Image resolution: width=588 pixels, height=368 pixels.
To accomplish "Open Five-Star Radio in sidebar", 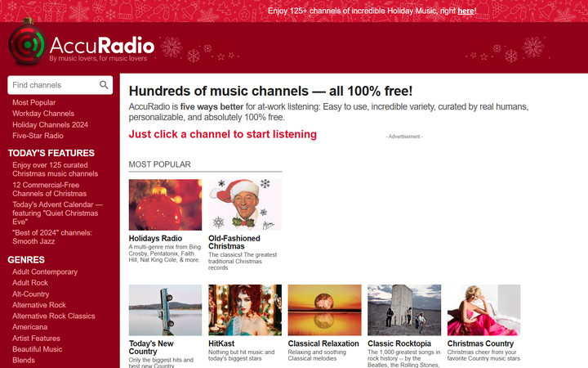I will pos(38,136).
